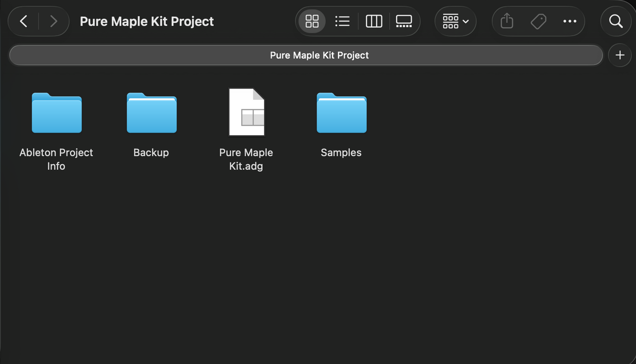Click the 'Pure Maple Kit.adg' file name

tap(246, 159)
